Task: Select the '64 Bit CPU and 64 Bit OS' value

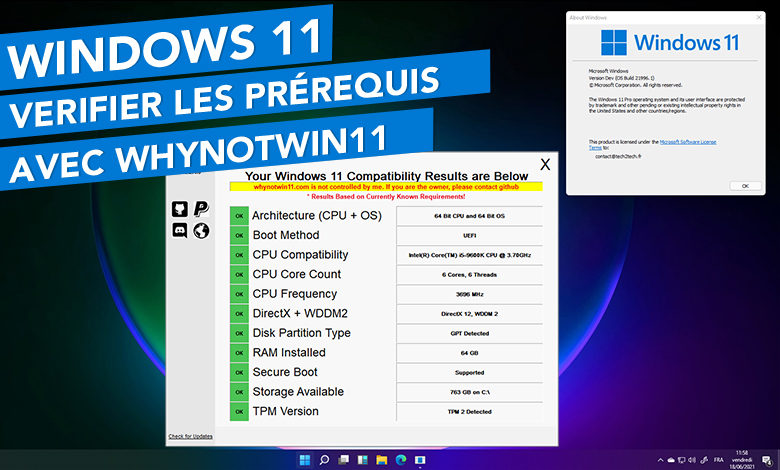Action: (x=470, y=216)
